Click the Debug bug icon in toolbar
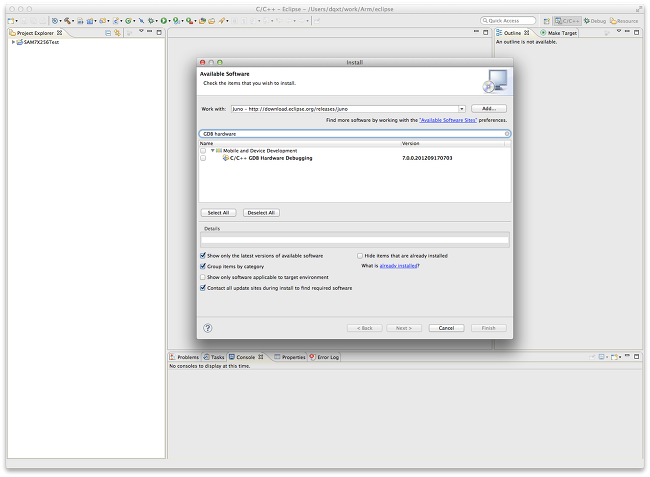 coord(151,21)
